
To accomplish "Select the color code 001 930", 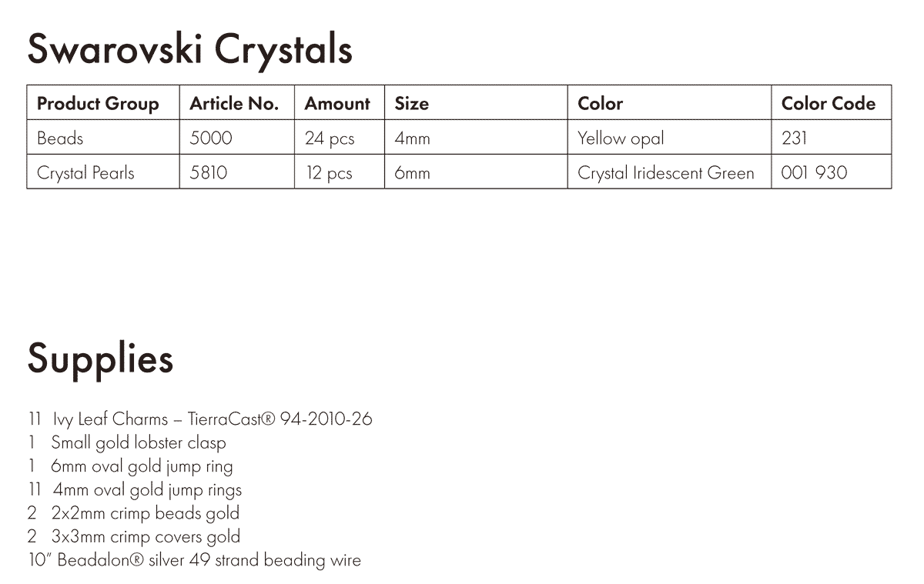I will (x=832, y=172).
